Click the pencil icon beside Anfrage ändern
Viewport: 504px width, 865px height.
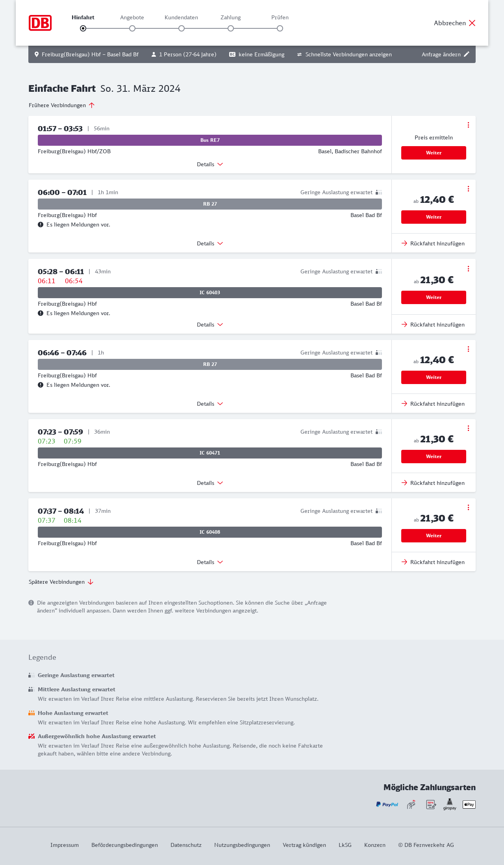click(467, 54)
